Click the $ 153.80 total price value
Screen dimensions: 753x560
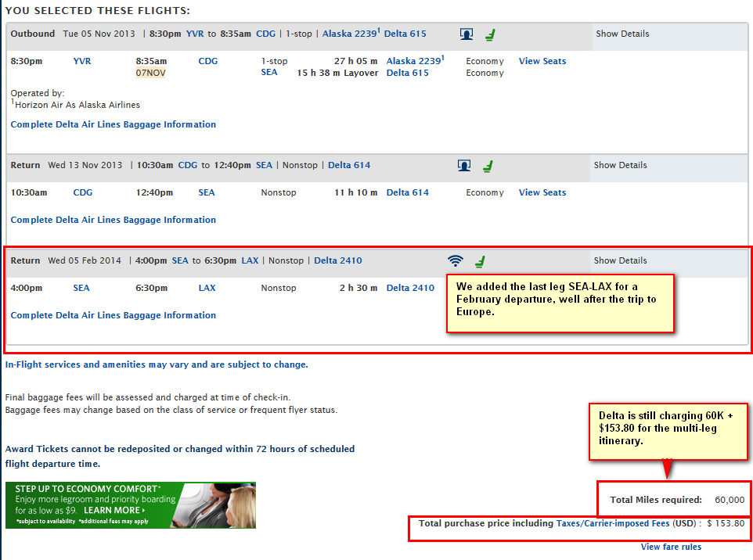click(726, 523)
